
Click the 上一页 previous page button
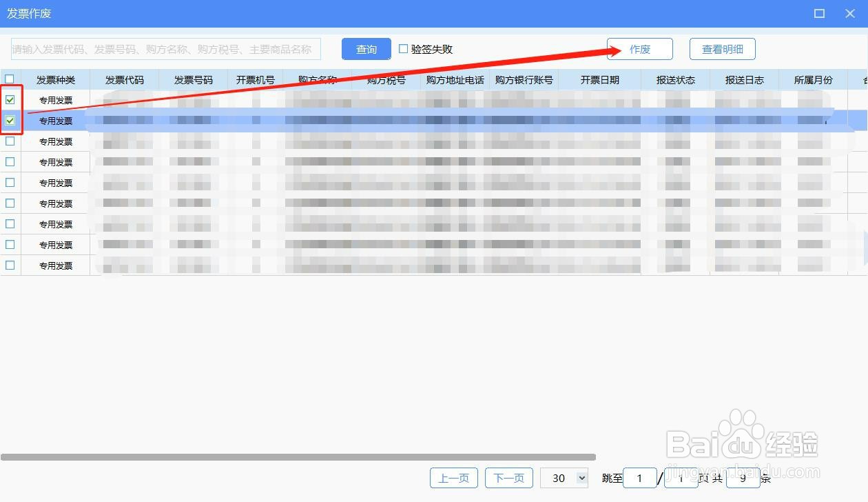(x=453, y=478)
